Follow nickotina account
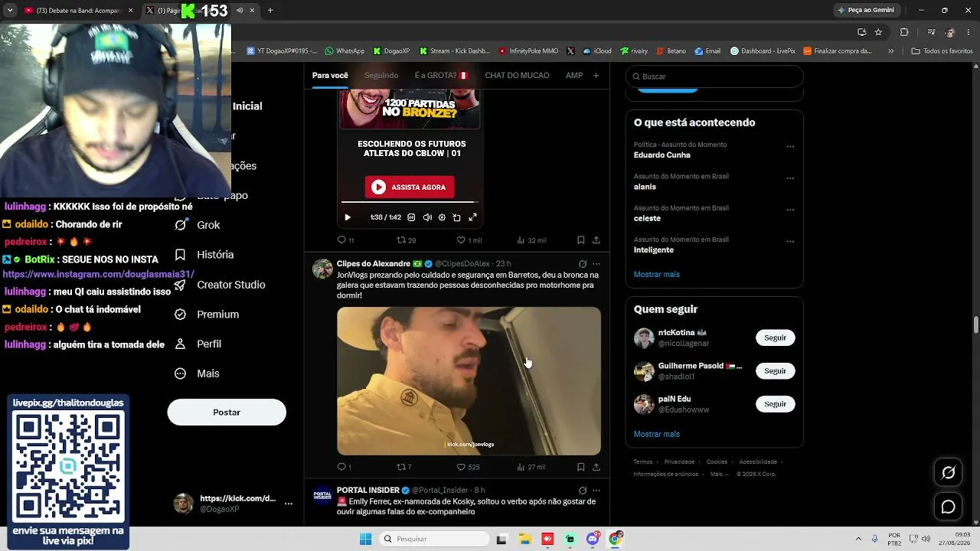 click(x=775, y=337)
